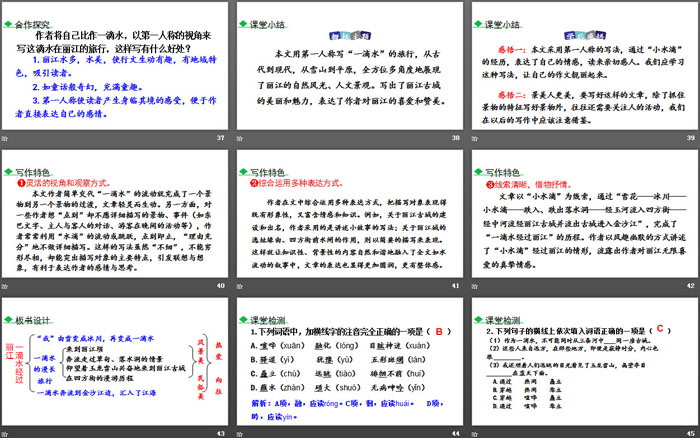The height and width of the screenshot is (438, 700).
Task: Click animation star icon under slide 39
Action: click(475, 138)
